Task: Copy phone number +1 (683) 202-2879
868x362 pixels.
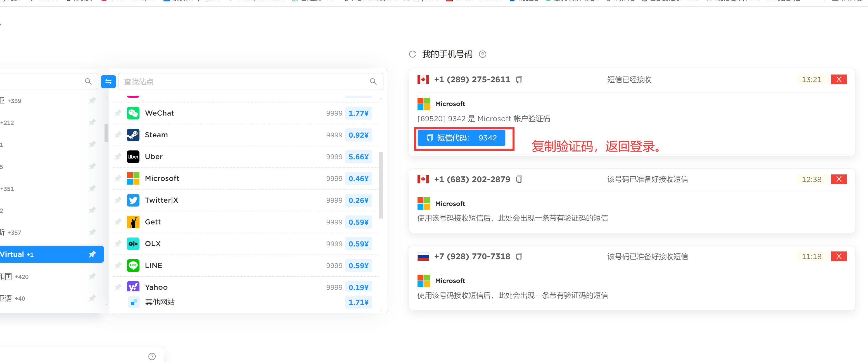Action: coord(519,179)
